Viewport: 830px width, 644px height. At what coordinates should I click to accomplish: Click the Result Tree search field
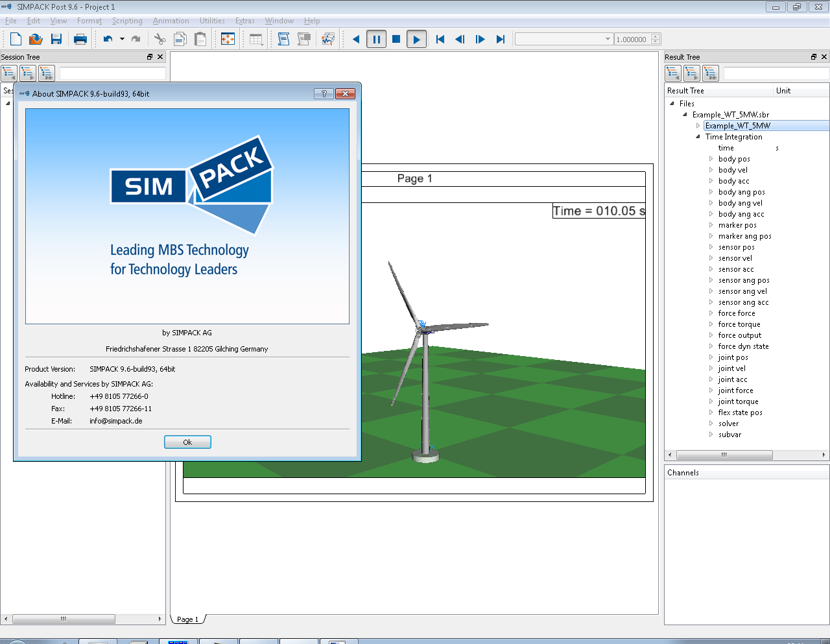[776, 73]
